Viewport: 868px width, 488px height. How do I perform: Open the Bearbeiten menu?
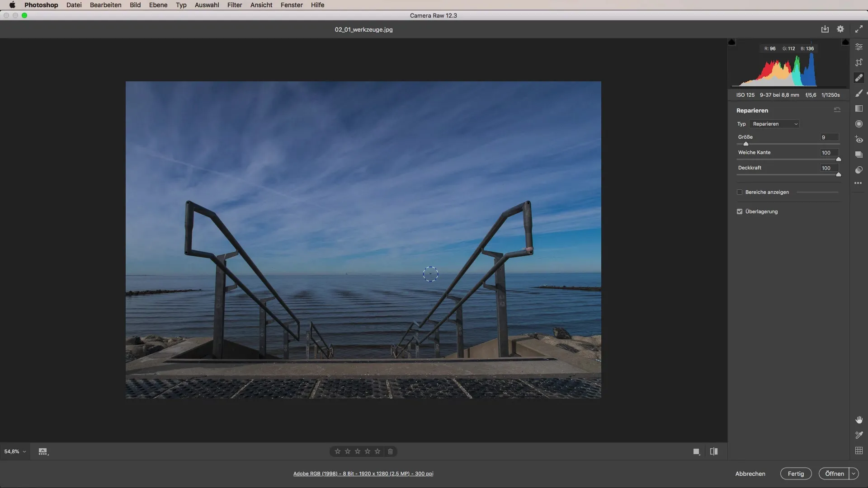(x=106, y=5)
